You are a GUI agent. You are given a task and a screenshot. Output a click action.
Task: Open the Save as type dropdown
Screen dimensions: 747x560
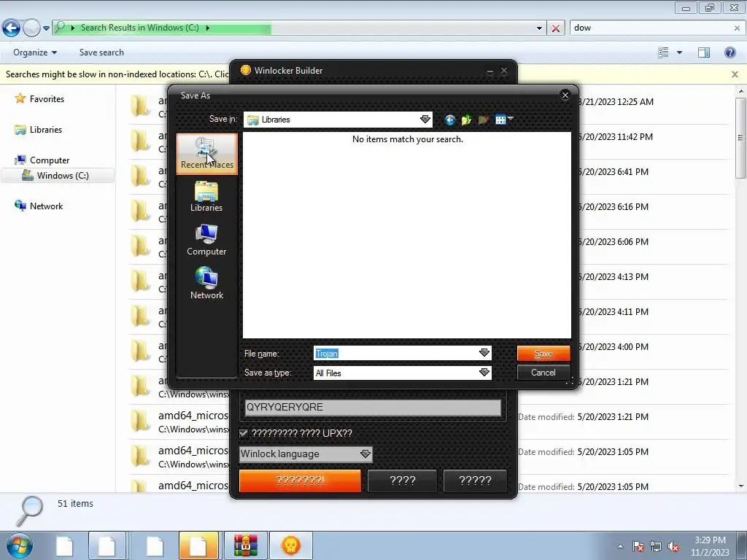(484, 373)
